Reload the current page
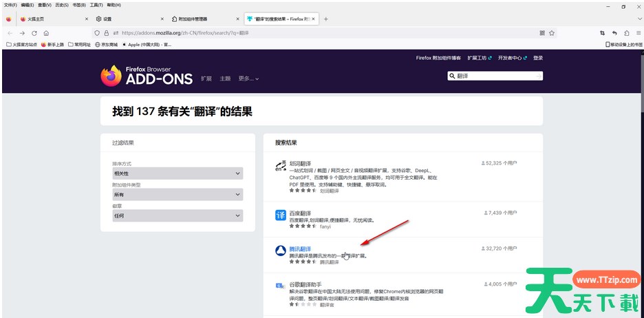Image resolution: width=644 pixels, height=318 pixels. [34, 32]
